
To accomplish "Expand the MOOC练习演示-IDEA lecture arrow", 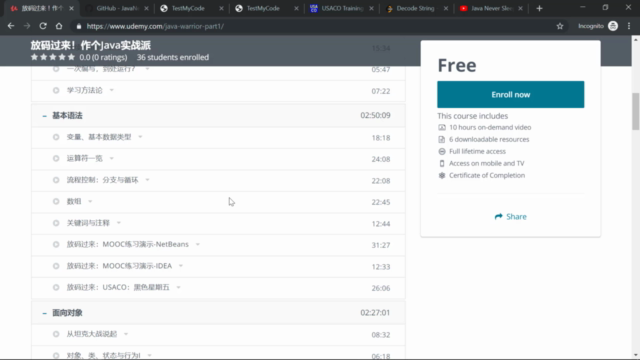I will [x=181, y=266].
